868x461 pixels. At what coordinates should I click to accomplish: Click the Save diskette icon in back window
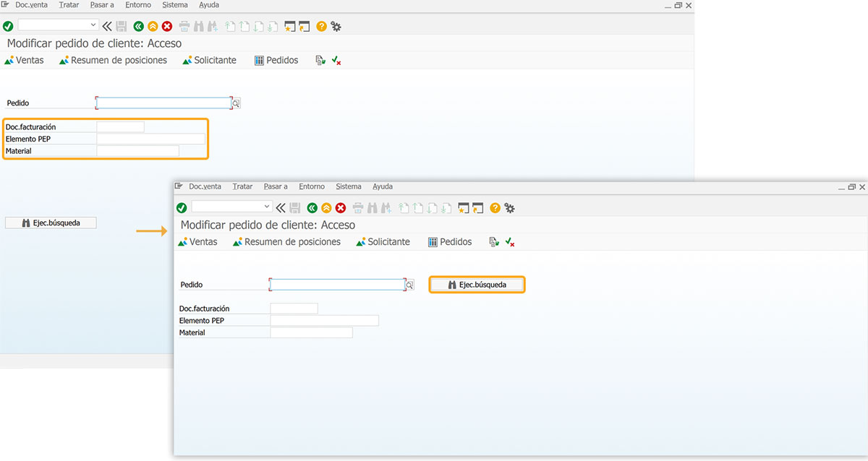click(x=121, y=26)
